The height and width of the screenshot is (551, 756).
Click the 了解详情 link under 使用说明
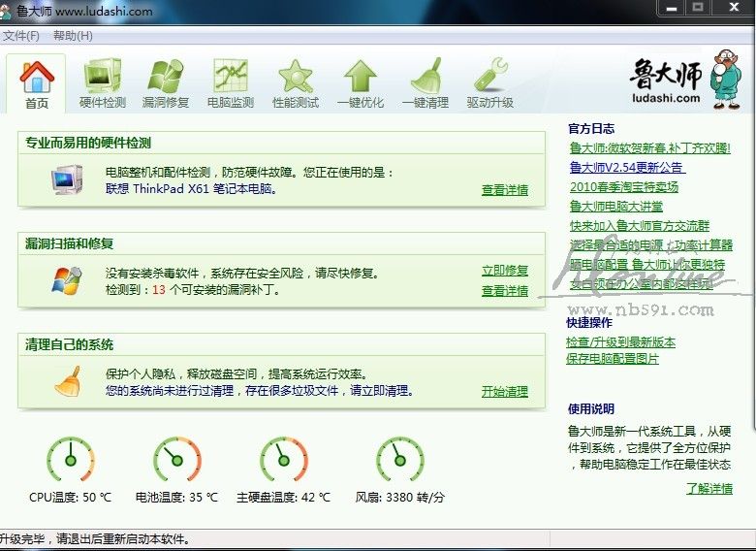pyautogui.click(x=709, y=489)
